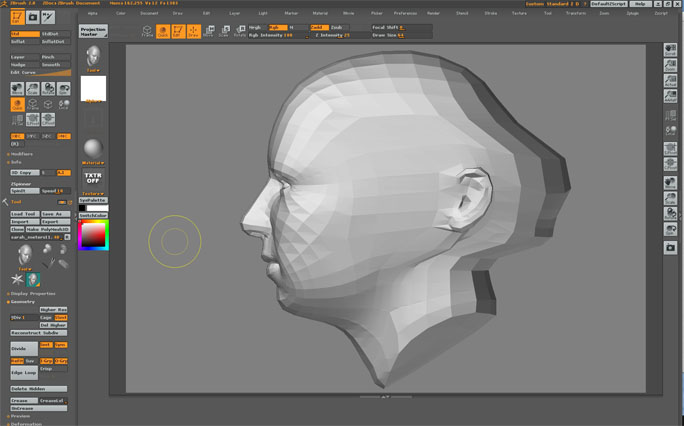Toggle the Edit icon in top shelf

[178, 31]
